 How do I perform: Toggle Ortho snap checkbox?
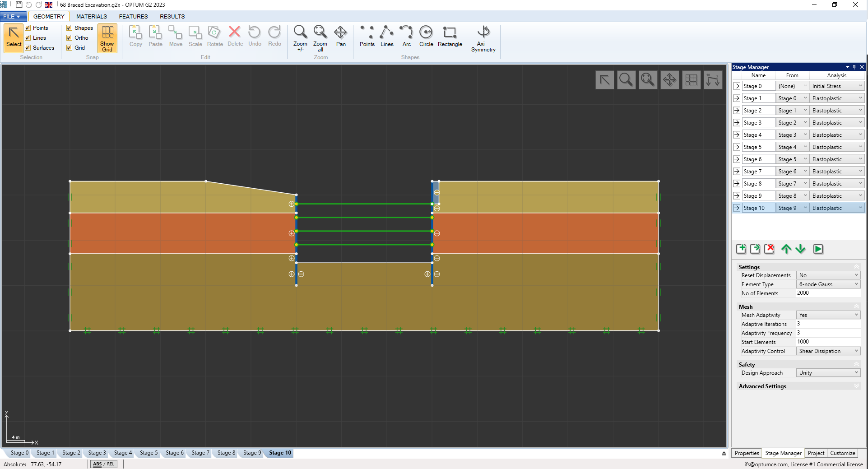[70, 38]
